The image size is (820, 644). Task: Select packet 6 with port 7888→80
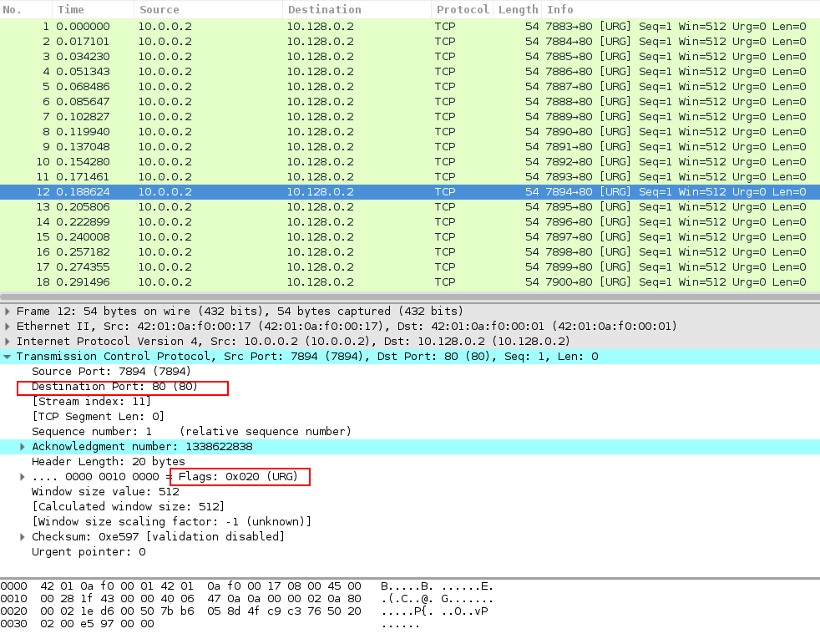click(410, 102)
